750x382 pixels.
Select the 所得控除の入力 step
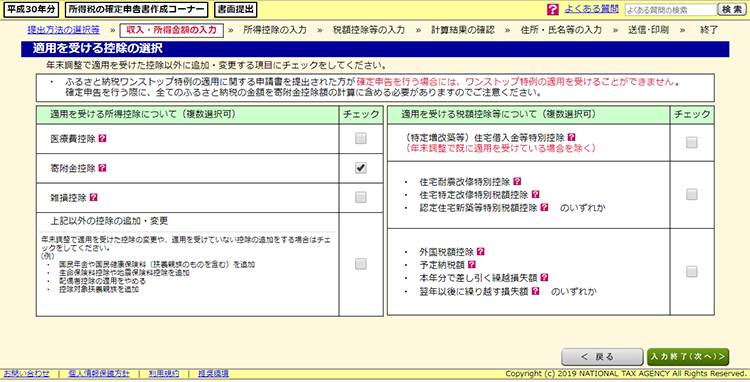click(x=275, y=30)
